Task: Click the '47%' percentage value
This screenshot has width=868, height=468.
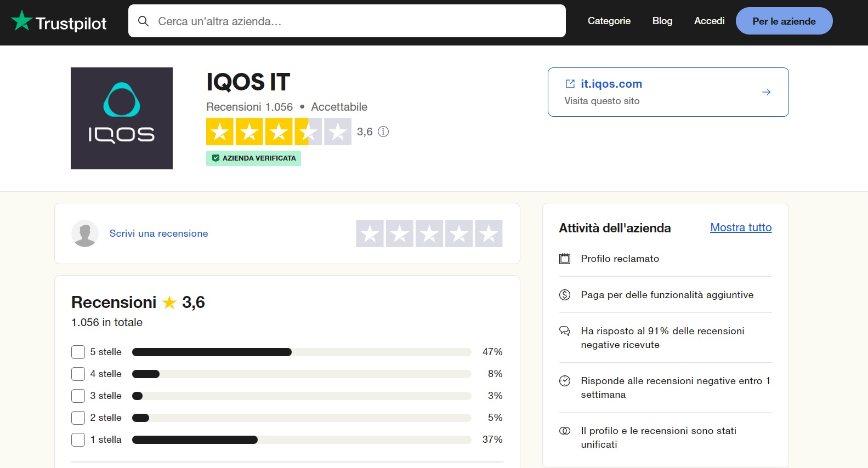Action: [492, 352]
